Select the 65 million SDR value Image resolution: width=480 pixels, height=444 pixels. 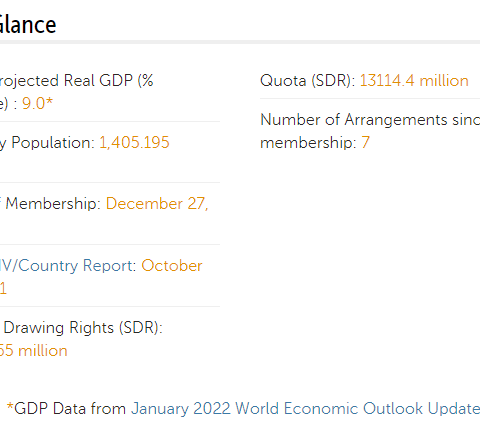click(x=33, y=351)
